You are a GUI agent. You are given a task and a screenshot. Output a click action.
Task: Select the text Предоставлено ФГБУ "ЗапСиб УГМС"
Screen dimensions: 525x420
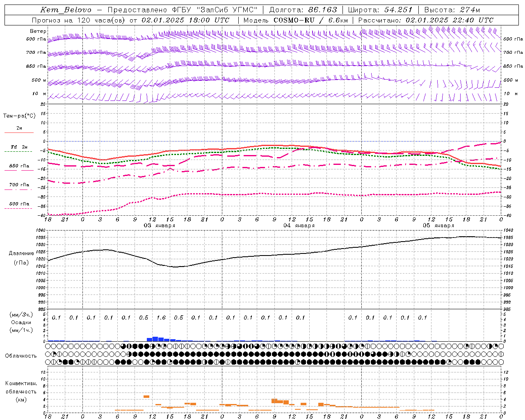[183, 10]
